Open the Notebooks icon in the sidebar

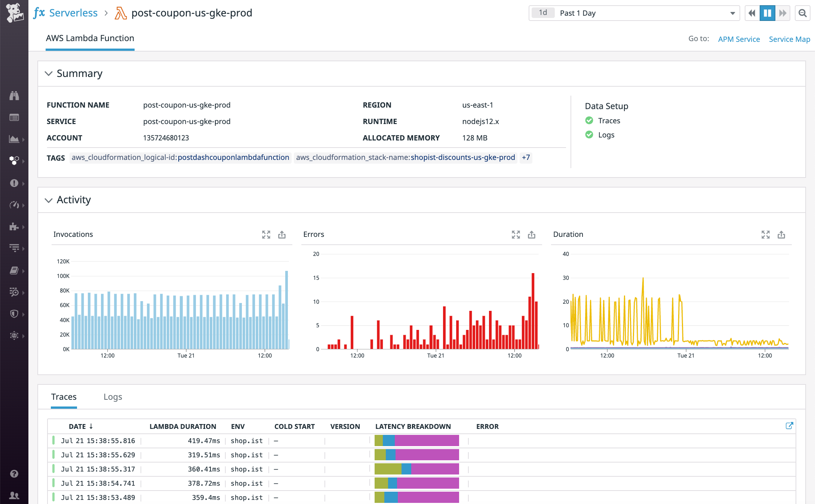pyautogui.click(x=14, y=270)
